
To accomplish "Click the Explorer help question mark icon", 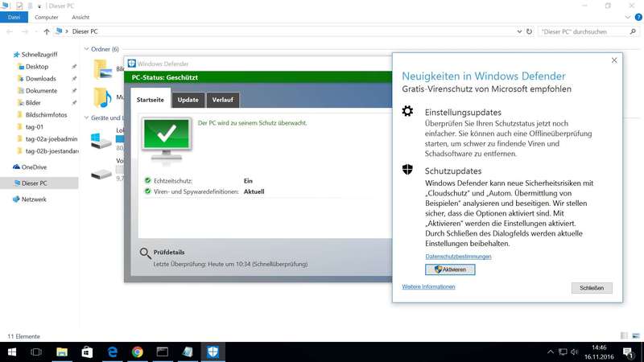I will pyautogui.click(x=638, y=17).
